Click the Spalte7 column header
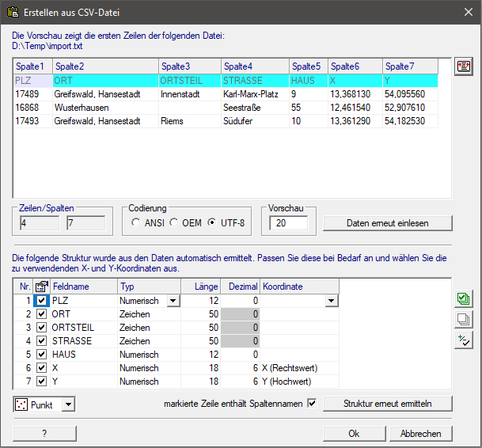This screenshot has width=482, height=448. click(x=411, y=66)
